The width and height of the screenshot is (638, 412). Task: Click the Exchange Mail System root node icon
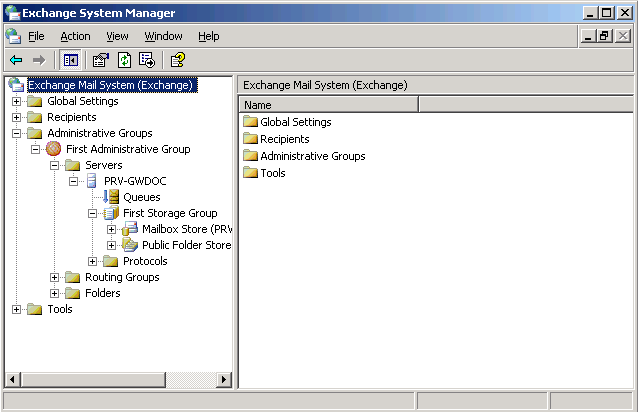tap(16, 85)
